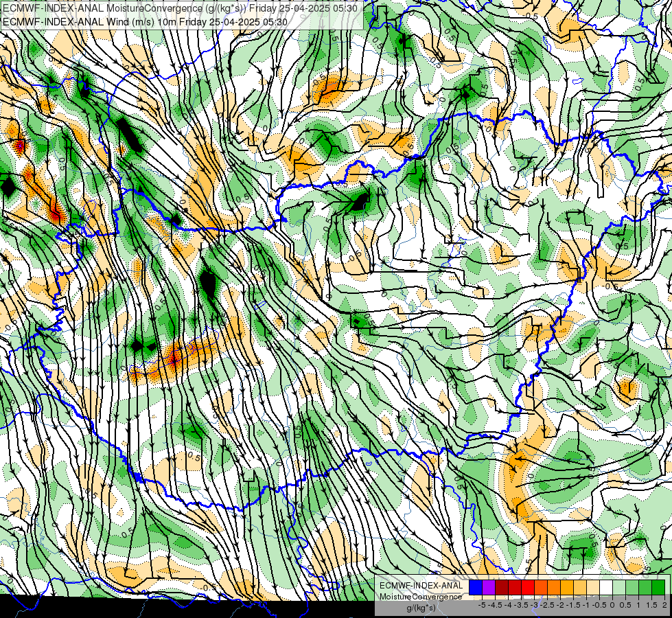Click the -4 value on legend scale
This screenshot has height=618, width=672.
[x=508, y=605]
